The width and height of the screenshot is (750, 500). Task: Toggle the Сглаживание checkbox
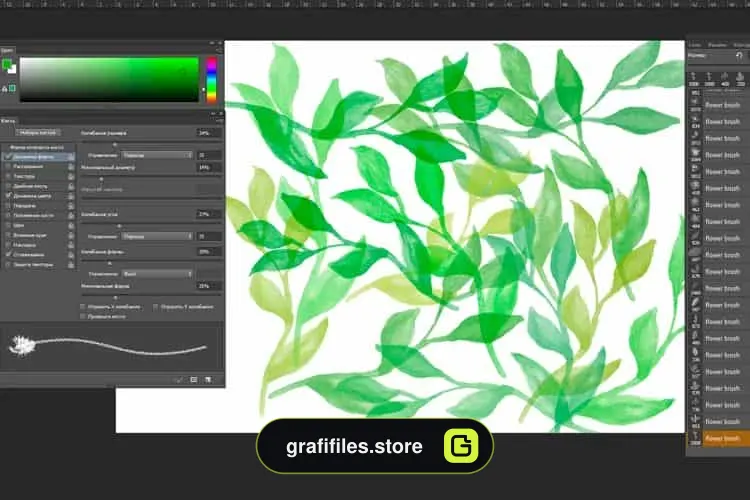(x=8, y=255)
